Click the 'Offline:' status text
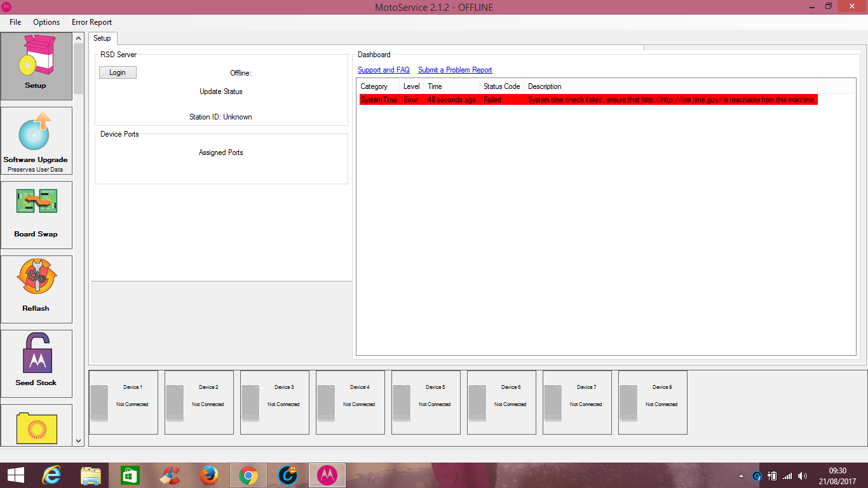 [x=241, y=73]
